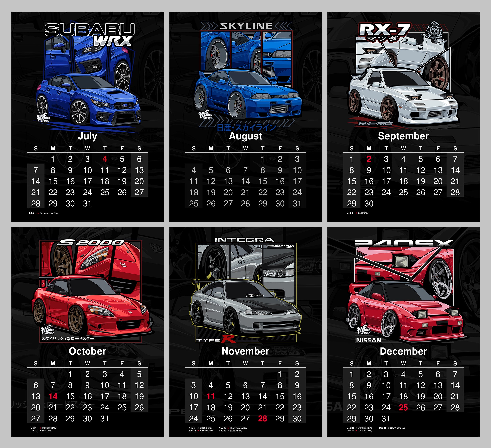
Task: Click the "INTEGRA" title
Action: tap(244, 240)
